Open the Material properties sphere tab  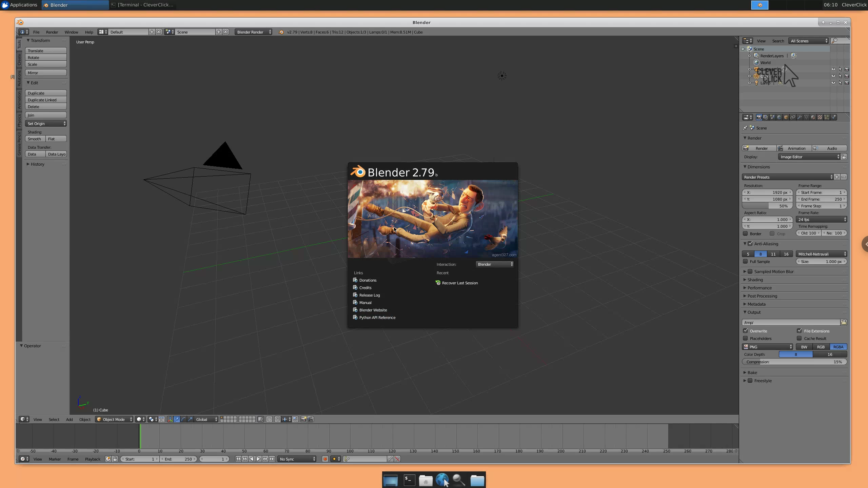813,117
